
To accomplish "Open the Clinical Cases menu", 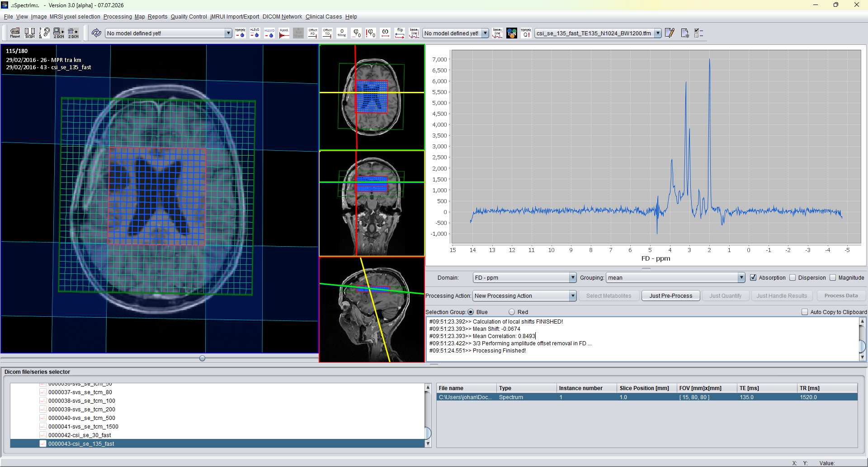I will (324, 17).
